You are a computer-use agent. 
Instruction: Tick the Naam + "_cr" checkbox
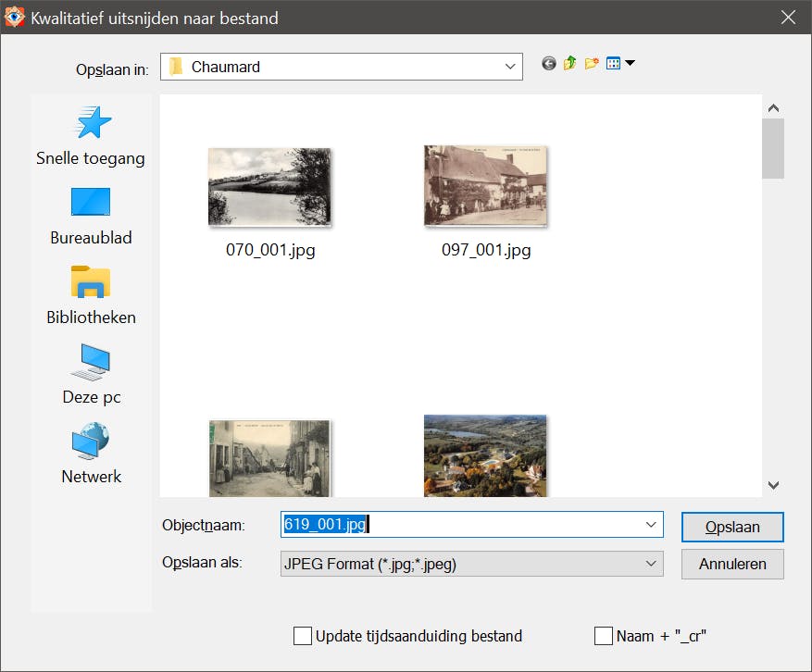[x=604, y=636]
